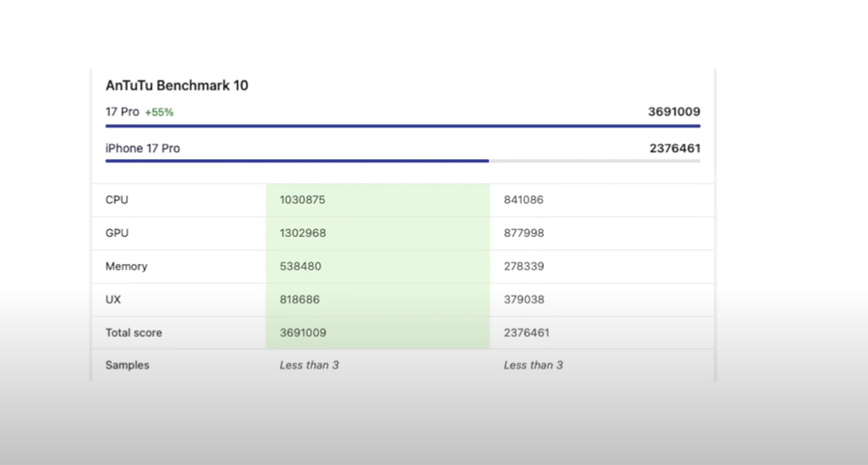
Task: Click the UX score 379038
Action: [523, 300]
